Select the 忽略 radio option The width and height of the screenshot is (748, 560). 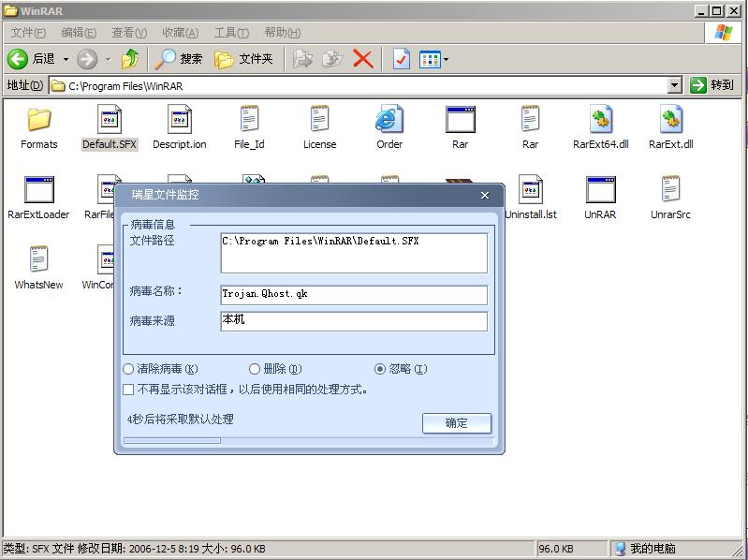(x=380, y=369)
